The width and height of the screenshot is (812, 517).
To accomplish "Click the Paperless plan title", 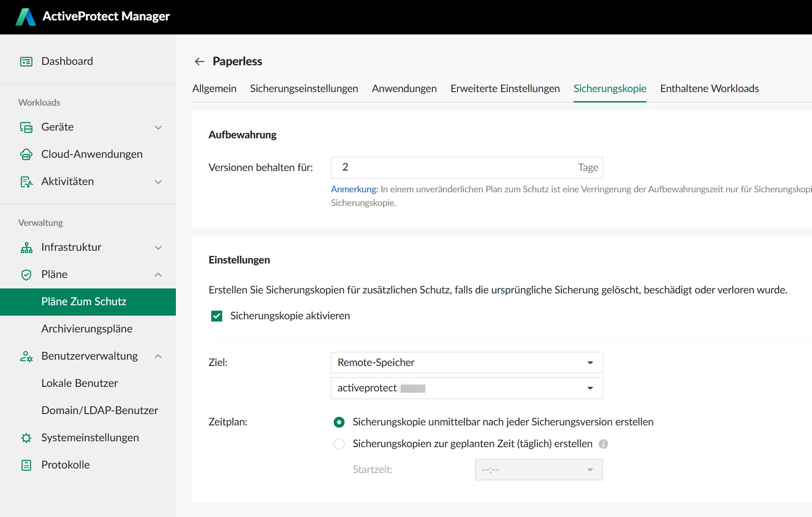I will pyautogui.click(x=237, y=62).
